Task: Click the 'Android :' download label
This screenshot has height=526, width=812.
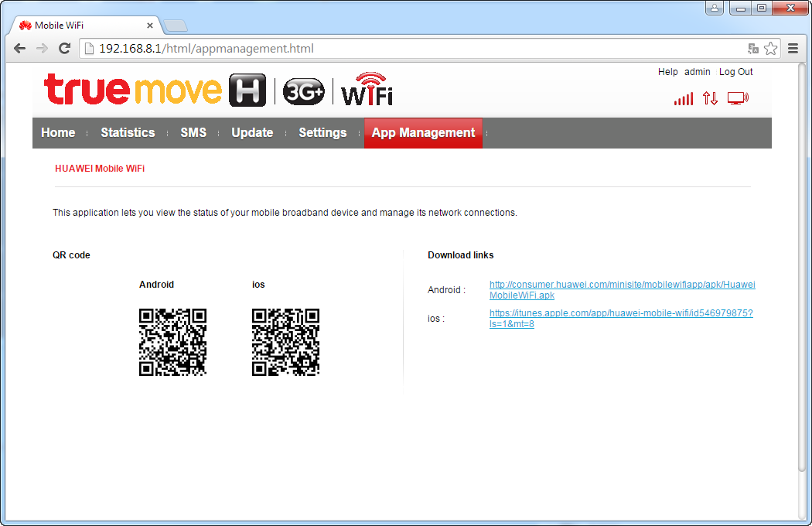Action: [x=446, y=290]
